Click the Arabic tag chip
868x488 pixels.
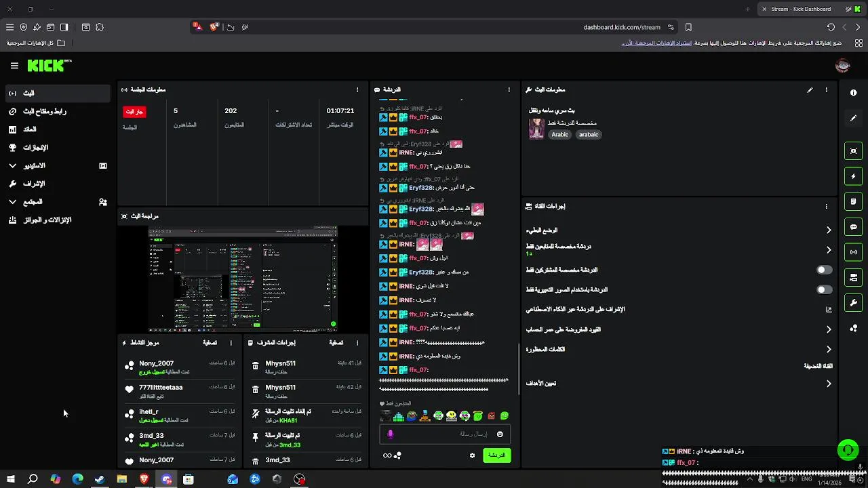[x=560, y=135]
